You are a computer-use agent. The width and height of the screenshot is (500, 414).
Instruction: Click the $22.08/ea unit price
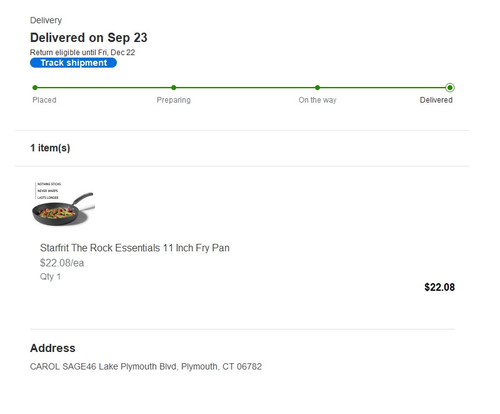click(62, 263)
